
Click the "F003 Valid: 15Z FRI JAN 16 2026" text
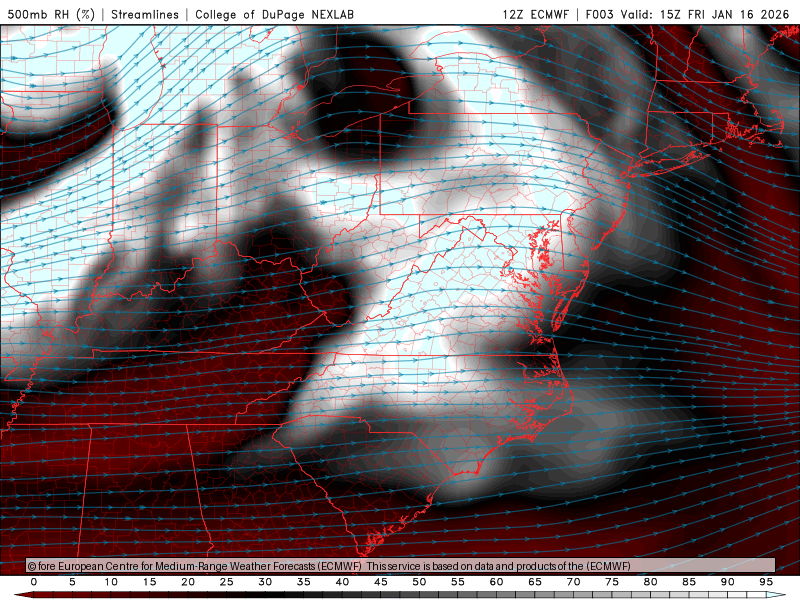687,14
